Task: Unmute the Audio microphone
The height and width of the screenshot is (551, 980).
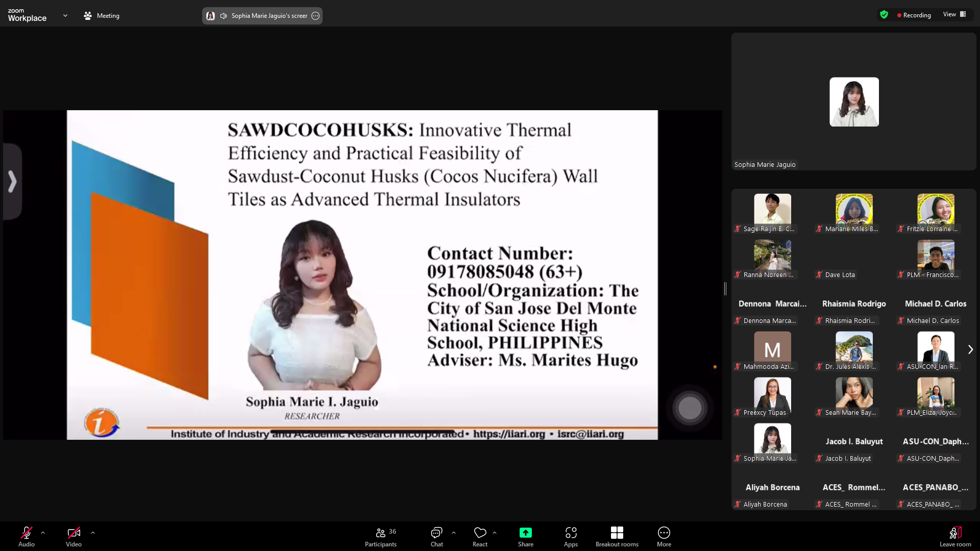Action: click(27, 533)
